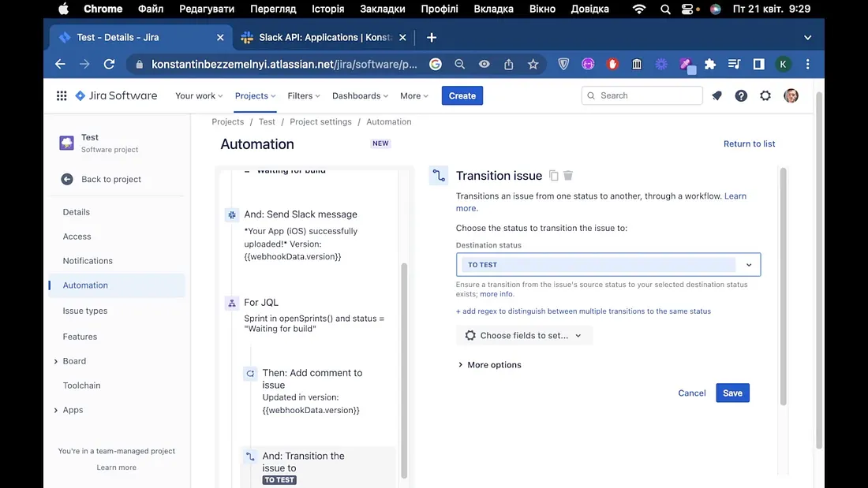Image resolution: width=868 pixels, height=488 pixels.
Task: Click the blue Create button
Action: tap(462, 95)
